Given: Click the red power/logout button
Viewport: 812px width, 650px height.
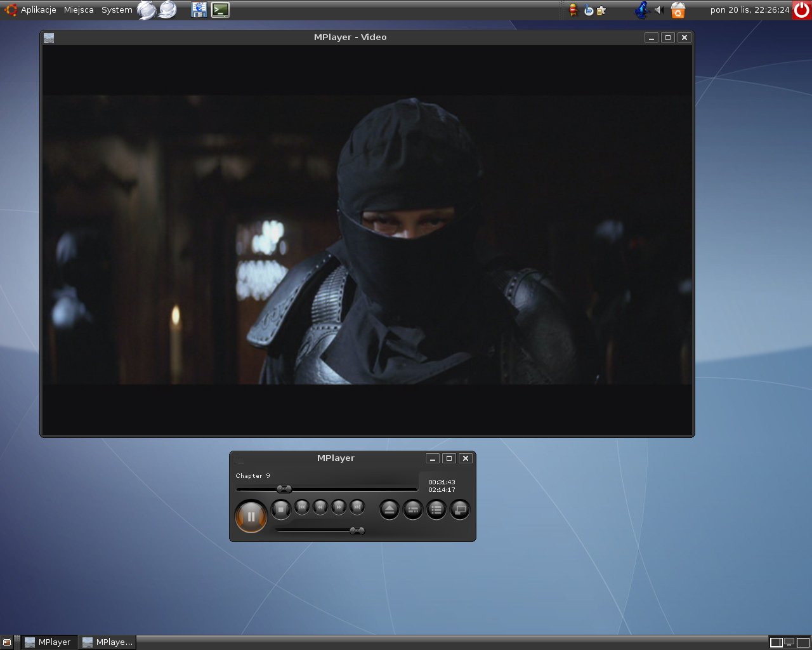Looking at the screenshot, I should [x=802, y=10].
